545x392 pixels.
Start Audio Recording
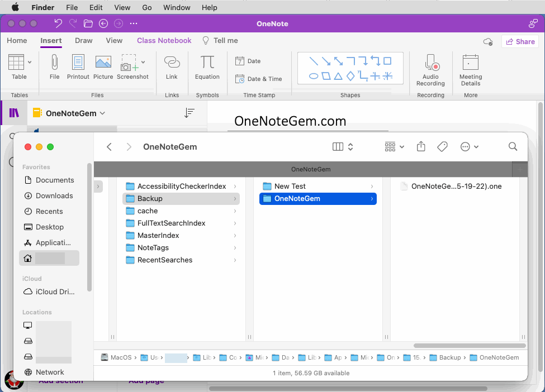pyautogui.click(x=430, y=70)
